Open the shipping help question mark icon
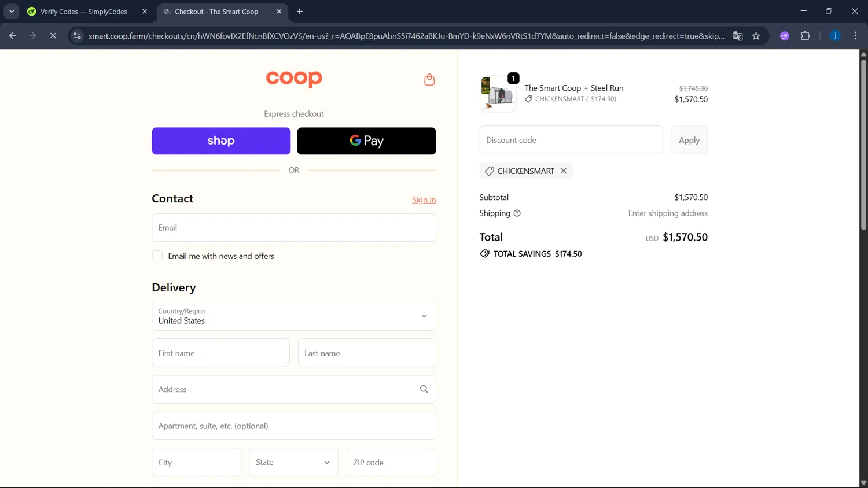868x488 pixels. (x=517, y=213)
